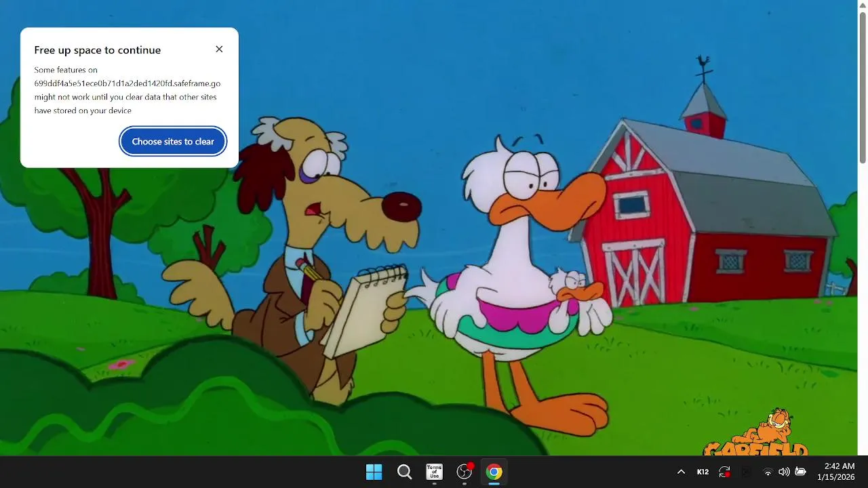The width and height of the screenshot is (868, 488).
Task: Close the Free up space popup
Action: point(219,49)
